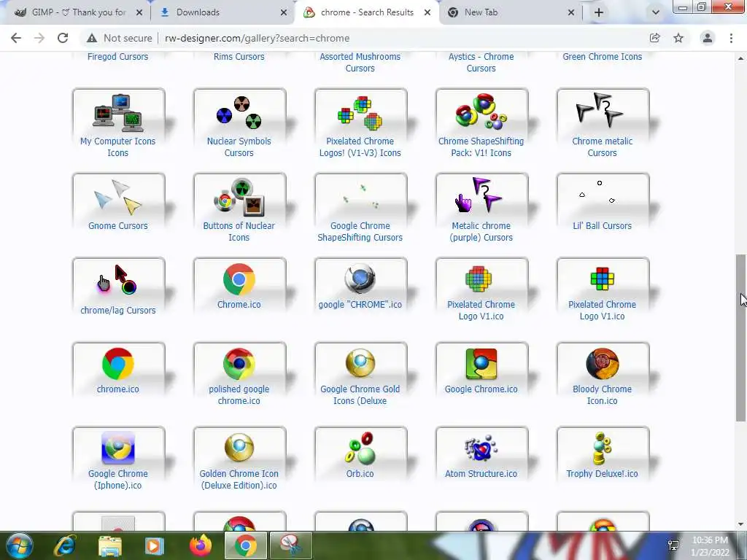The image size is (747, 560).
Task: Launch Firefox from the taskbar
Action: (x=200, y=545)
